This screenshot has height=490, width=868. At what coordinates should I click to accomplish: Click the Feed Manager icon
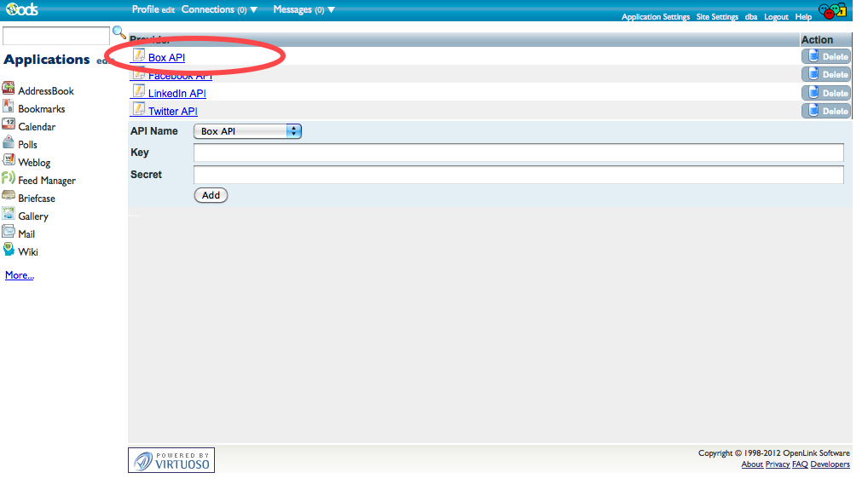(9, 179)
